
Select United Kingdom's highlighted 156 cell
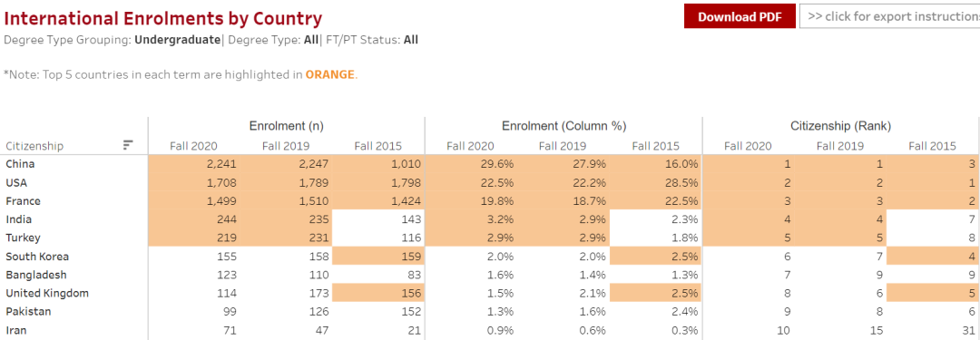click(378, 293)
